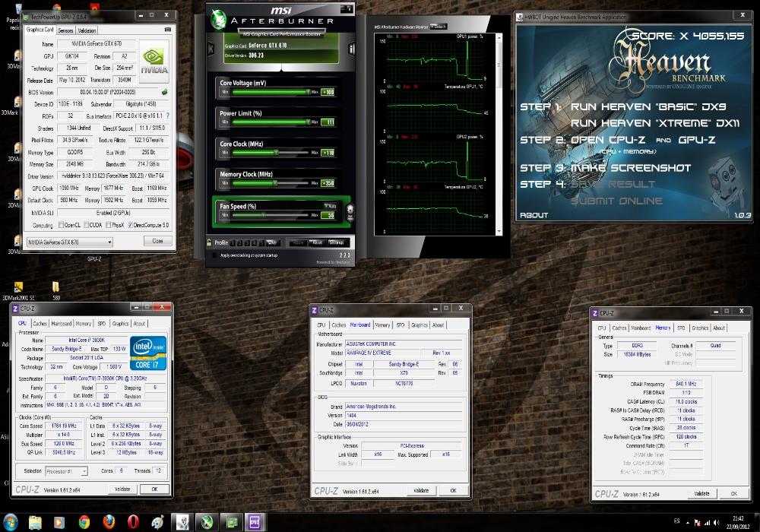
Task: Toggle the PhysX checkbox in GPU-Z
Action: pyautogui.click(x=109, y=225)
